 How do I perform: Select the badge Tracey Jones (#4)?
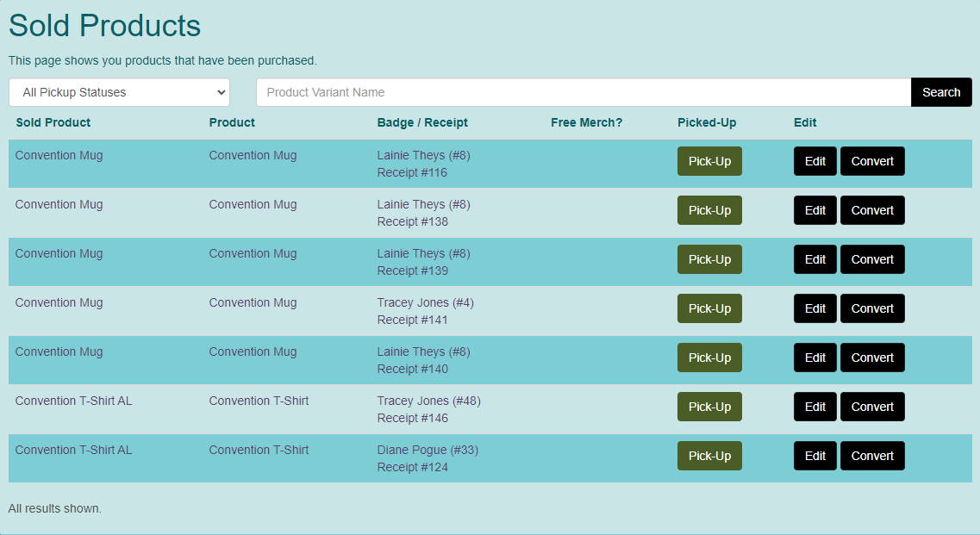pyautogui.click(x=425, y=302)
